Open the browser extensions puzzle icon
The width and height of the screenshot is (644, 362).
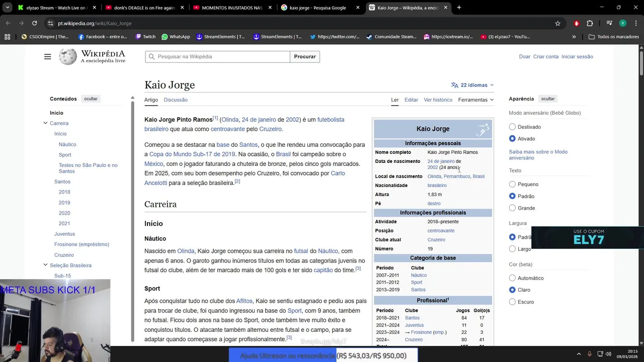coord(590,23)
